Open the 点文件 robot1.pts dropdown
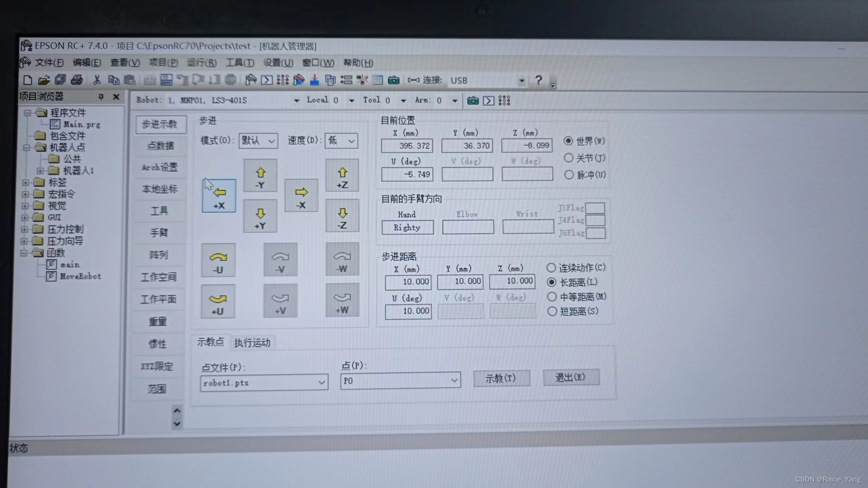The width and height of the screenshot is (868, 488). click(264, 383)
